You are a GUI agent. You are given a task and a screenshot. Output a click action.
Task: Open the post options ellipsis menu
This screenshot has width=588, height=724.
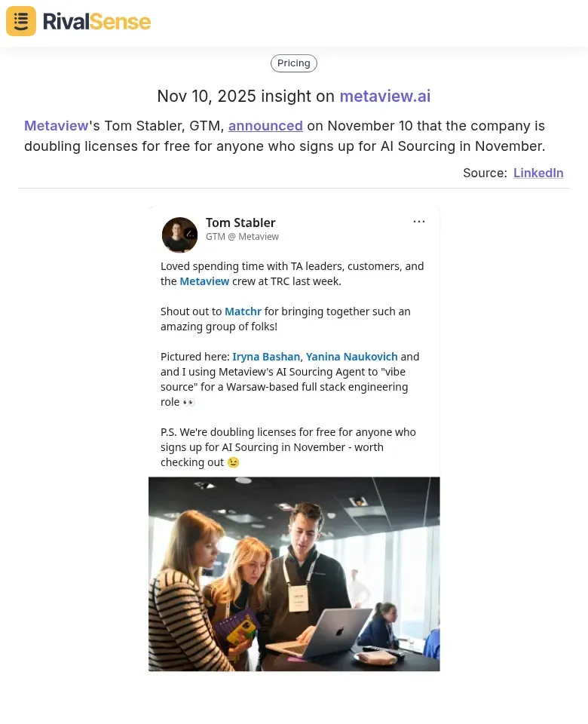pos(419,221)
